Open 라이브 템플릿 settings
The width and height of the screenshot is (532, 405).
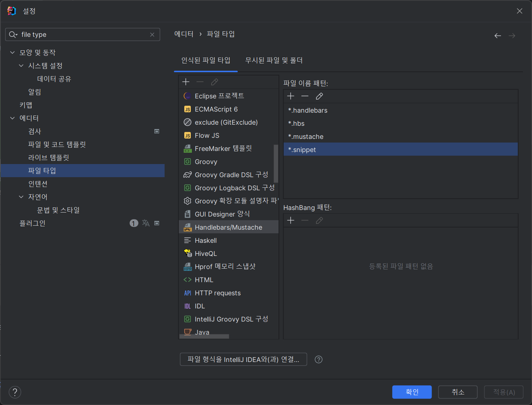48,157
